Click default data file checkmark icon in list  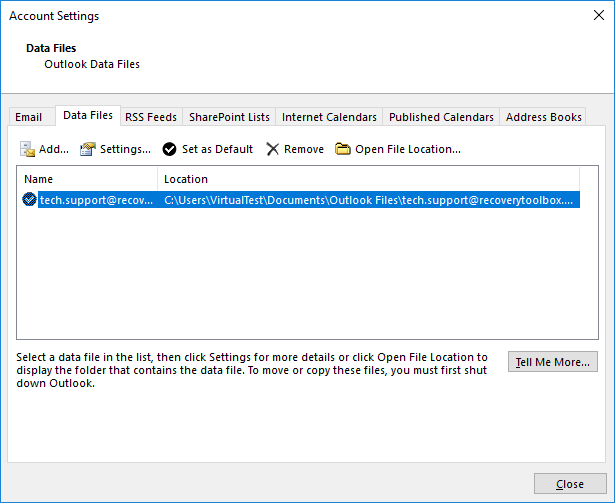[29, 199]
